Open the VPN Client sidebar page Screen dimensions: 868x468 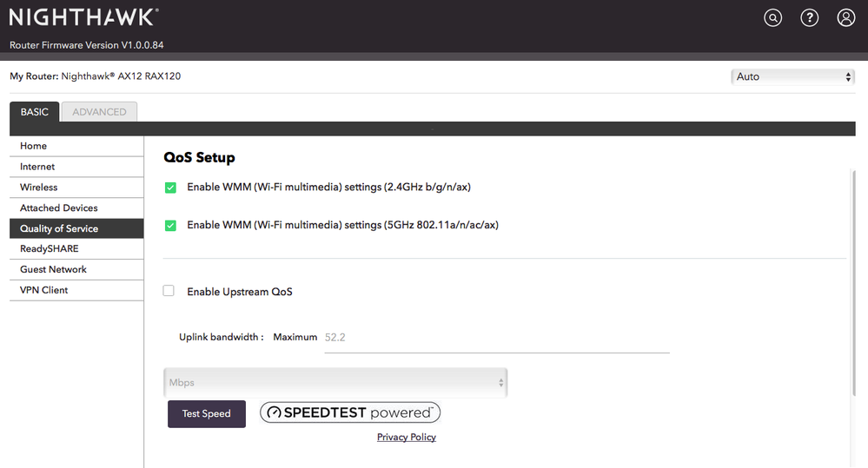tap(44, 290)
